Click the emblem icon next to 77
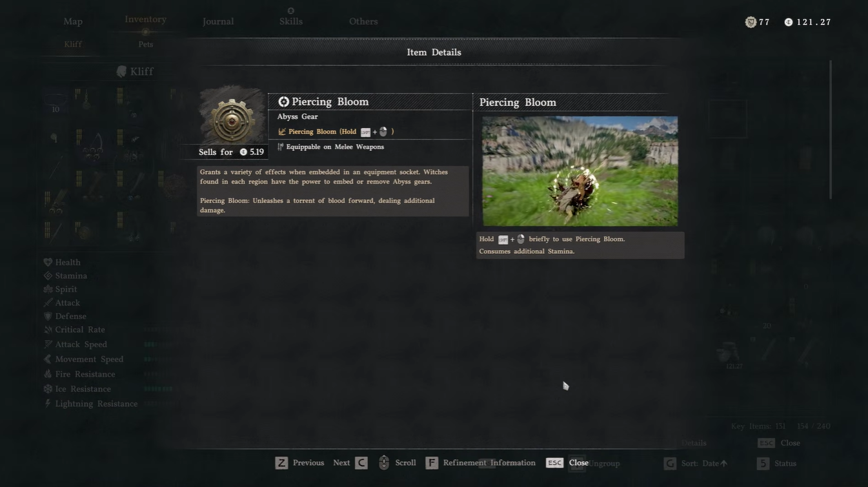The height and width of the screenshot is (487, 868). (751, 22)
